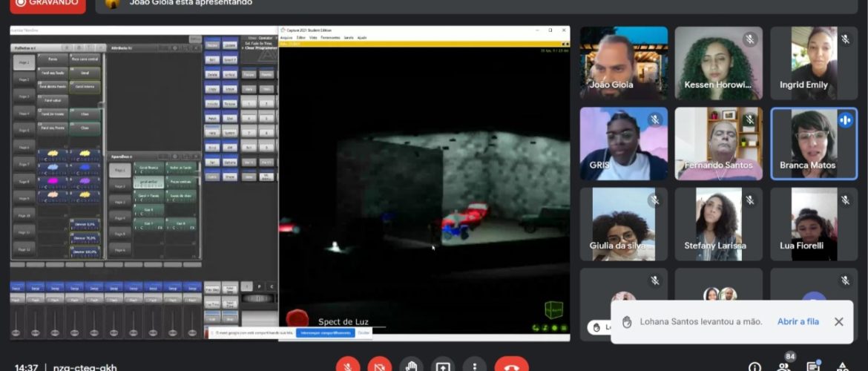This screenshot has height=371, width=868.
Task: Open the Janela menu in Capture
Action: click(x=348, y=37)
